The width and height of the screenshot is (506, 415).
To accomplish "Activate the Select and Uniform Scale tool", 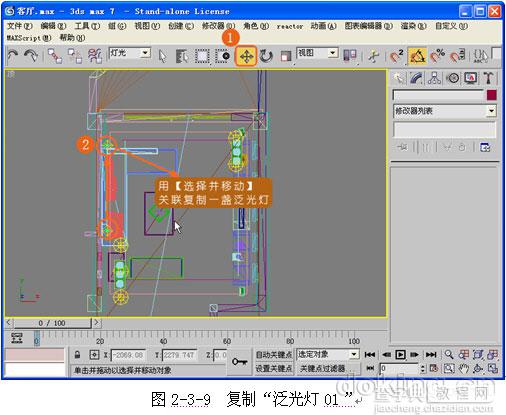I will click(286, 56).
